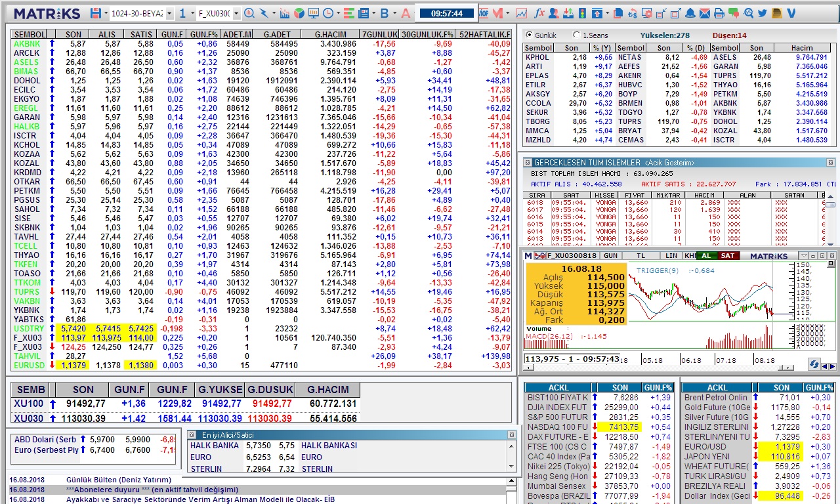Viewport: 840px width, 504px height.
Task: Open the Günlük Bülten (Deniz Yatırım) news
Action: point(119,480)
